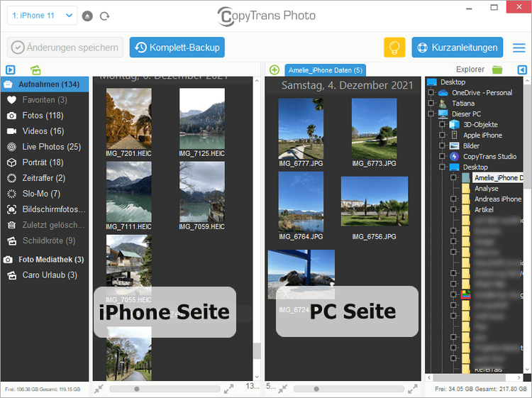Expand the Tatiana tree node

431,103
